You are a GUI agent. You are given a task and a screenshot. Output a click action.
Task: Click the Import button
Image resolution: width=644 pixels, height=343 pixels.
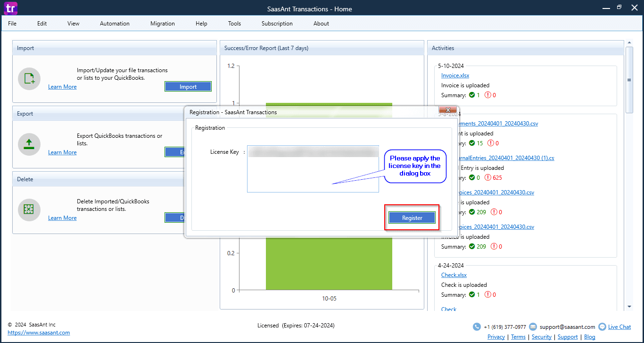point(188,86)
